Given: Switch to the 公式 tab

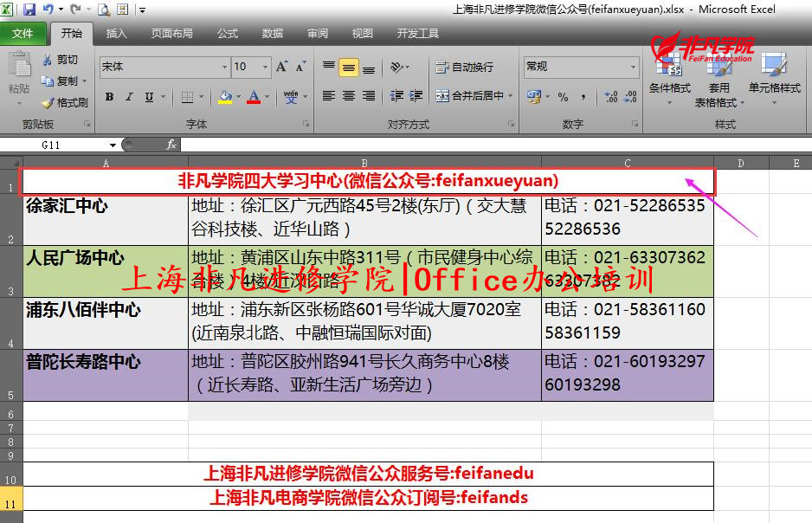Looking at the screenshot, I should pyautogui.click(x=228, y=34).
